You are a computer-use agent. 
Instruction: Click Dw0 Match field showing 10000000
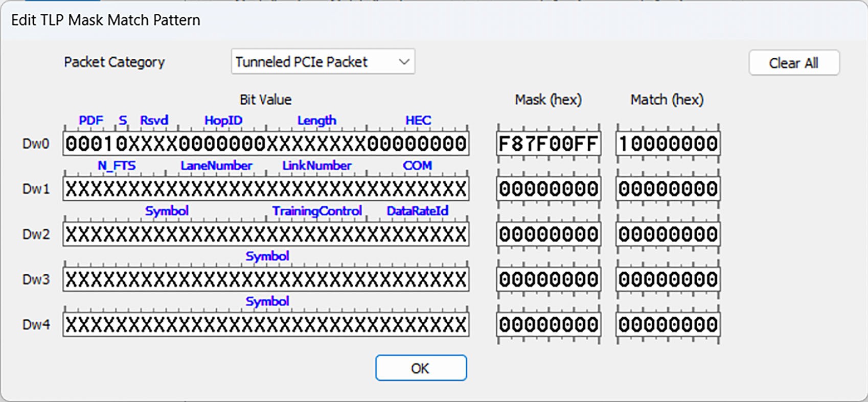point(668,144)
